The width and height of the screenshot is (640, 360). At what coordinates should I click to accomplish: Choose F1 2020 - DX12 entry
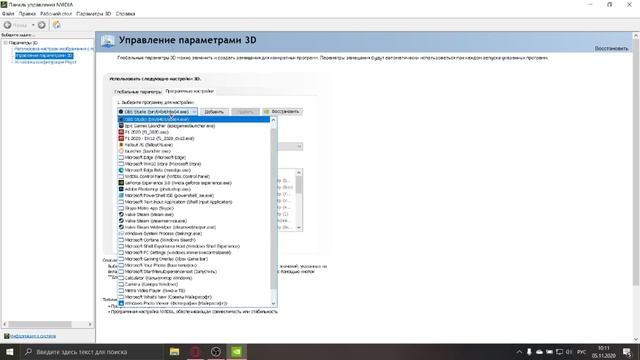(x=194, y=138)
